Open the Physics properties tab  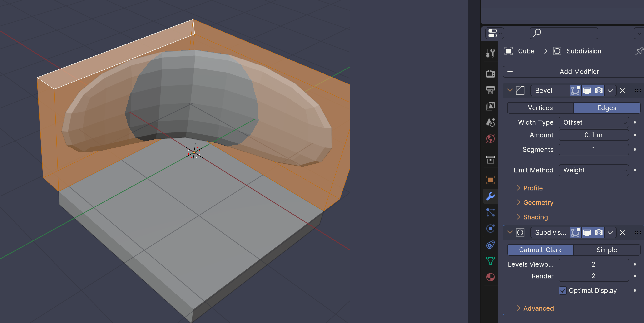click(x=490, y=229)
